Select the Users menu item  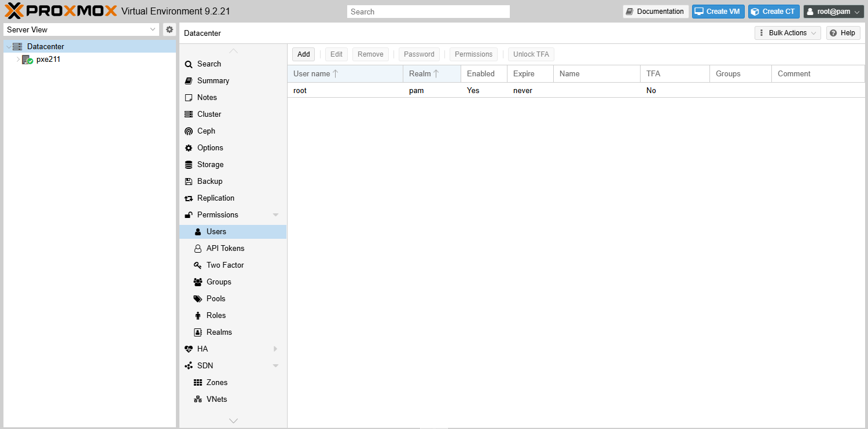click(x=233, y=232)
